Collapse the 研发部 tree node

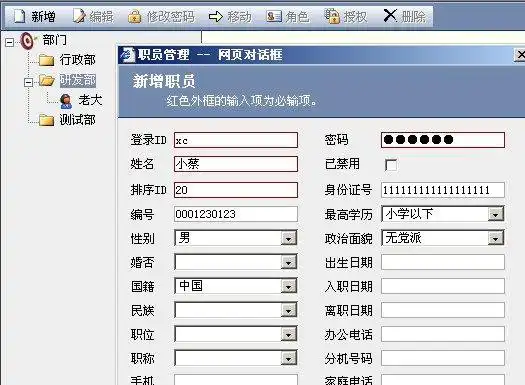click(29, 82)
